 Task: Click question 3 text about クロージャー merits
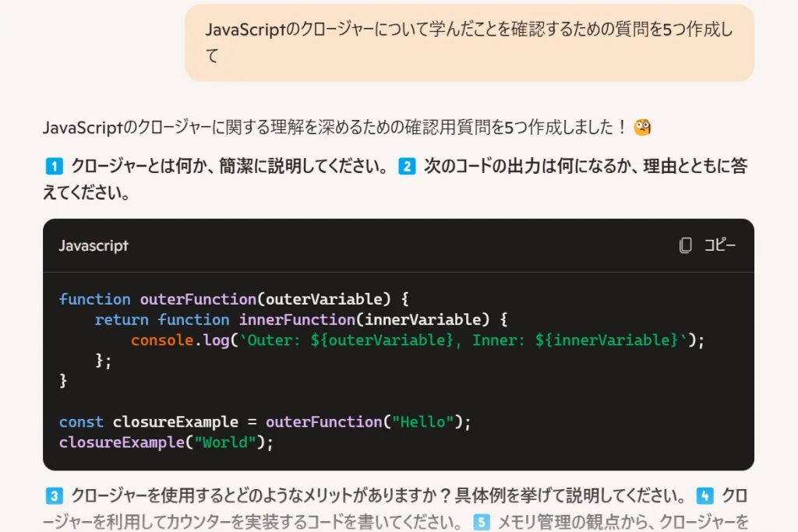click(x=374, y=495)
